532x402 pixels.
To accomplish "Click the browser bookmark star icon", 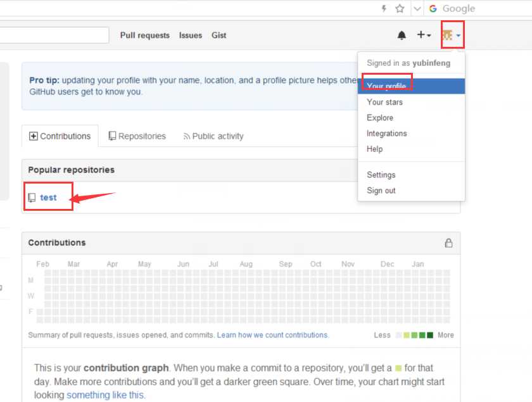I will pyautogui.click(x=400, y=8).
